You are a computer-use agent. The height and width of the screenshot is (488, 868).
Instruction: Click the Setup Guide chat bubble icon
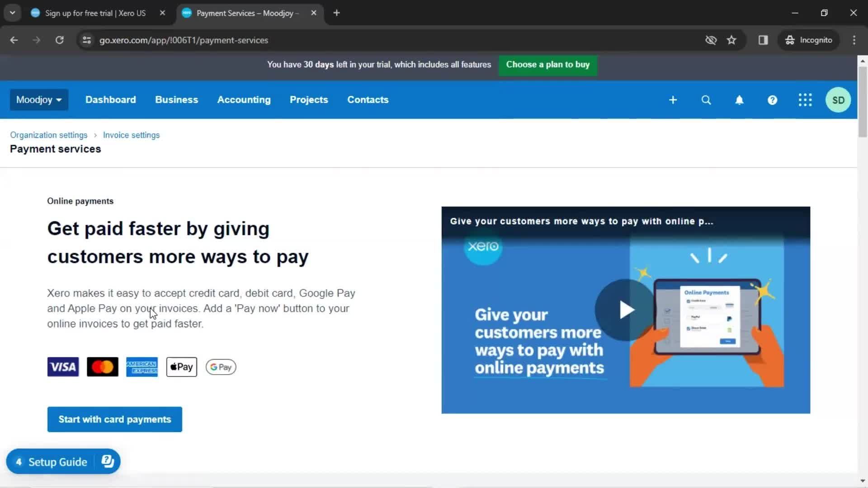(x=108, y=461)
